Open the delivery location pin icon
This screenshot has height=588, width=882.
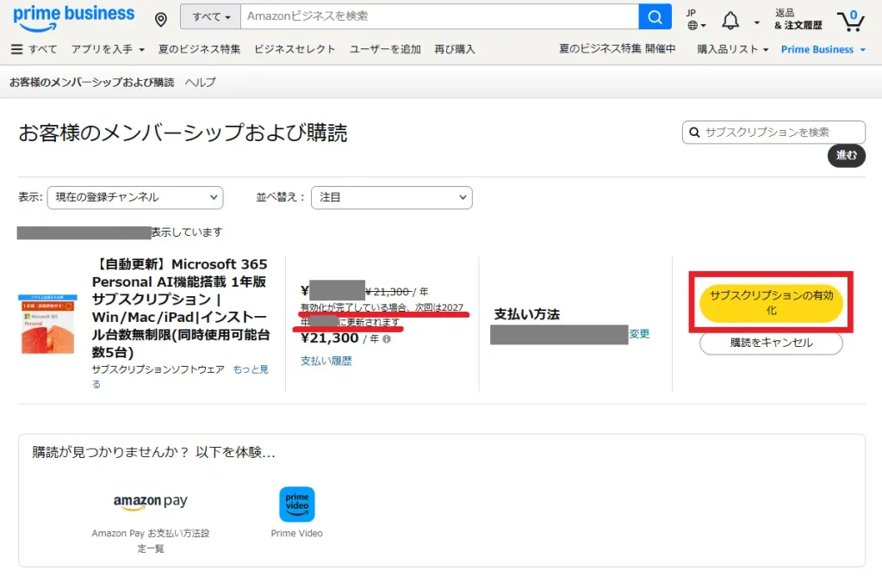pyautogui.click(x=161, y=20)
